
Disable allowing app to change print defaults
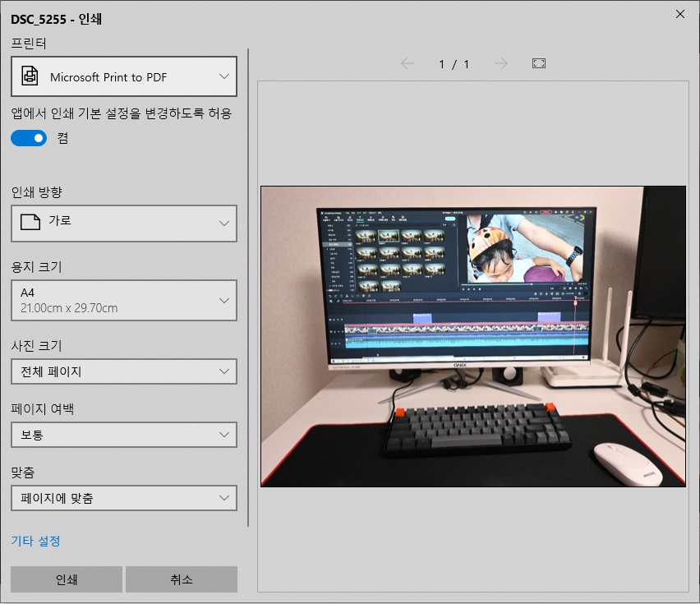(29, 138)
